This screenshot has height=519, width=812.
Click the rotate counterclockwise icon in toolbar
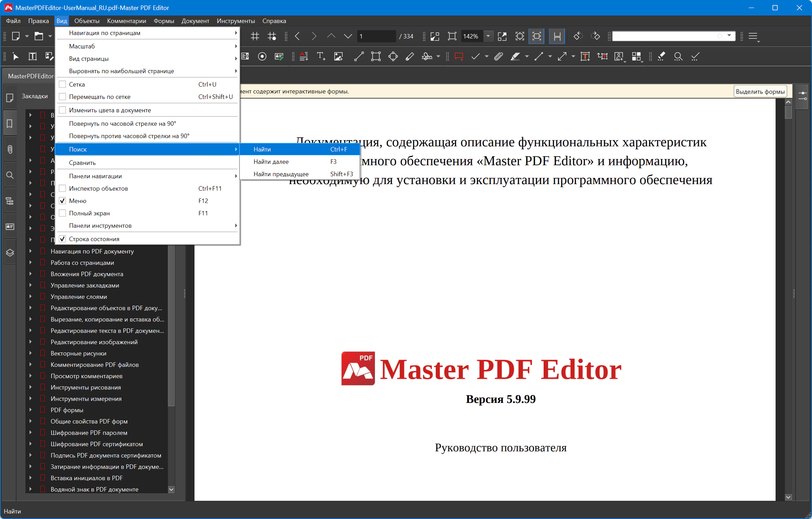(578, 36)
